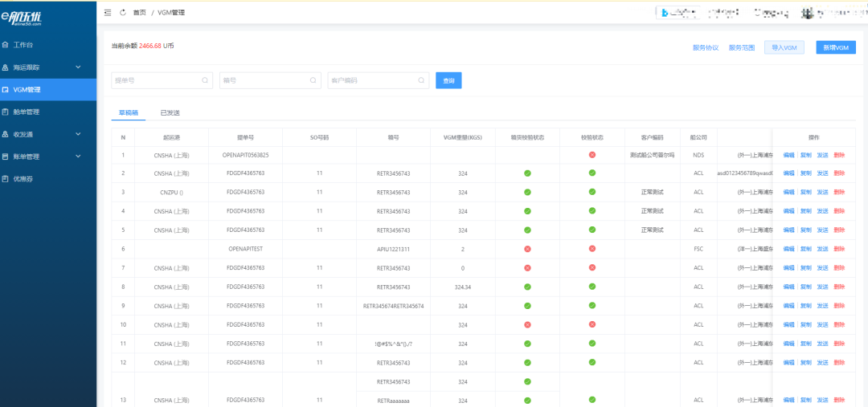This screenshot has width=868, height=407.
Task: Click the VGM重量(KGS) column header
Action: (462, 137)
